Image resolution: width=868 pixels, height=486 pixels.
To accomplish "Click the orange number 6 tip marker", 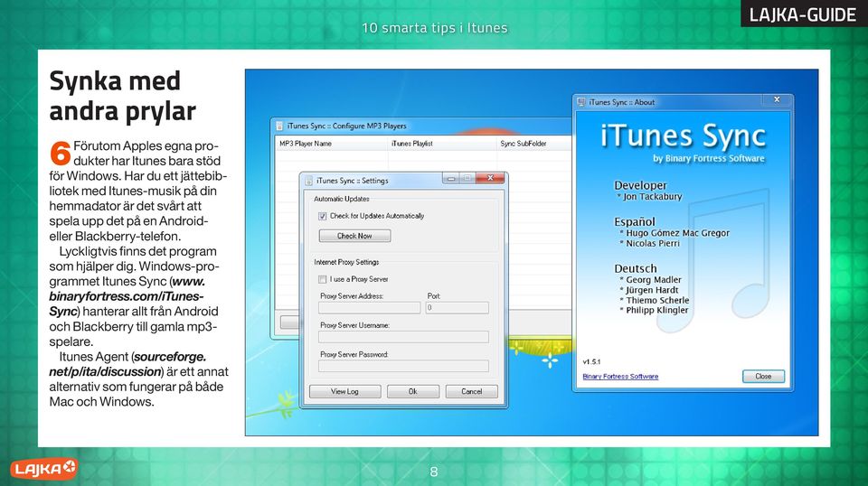I will pos(61,154).
